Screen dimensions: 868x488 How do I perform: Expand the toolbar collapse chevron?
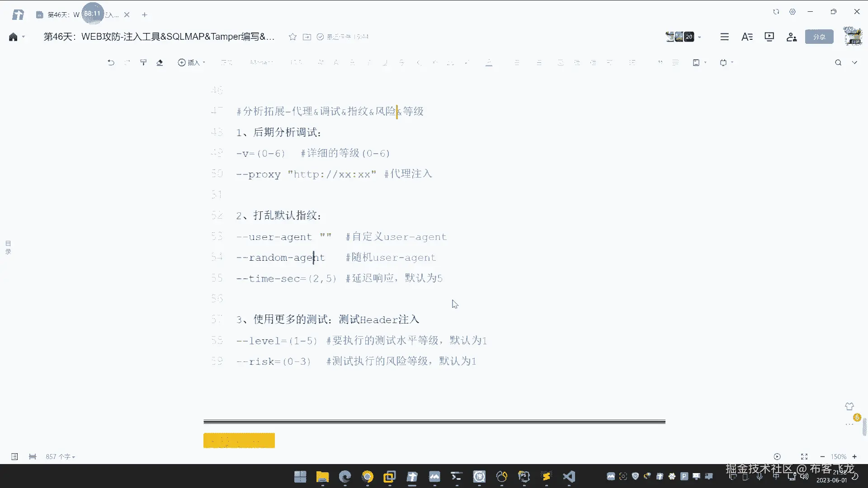[x=854, y=62]
